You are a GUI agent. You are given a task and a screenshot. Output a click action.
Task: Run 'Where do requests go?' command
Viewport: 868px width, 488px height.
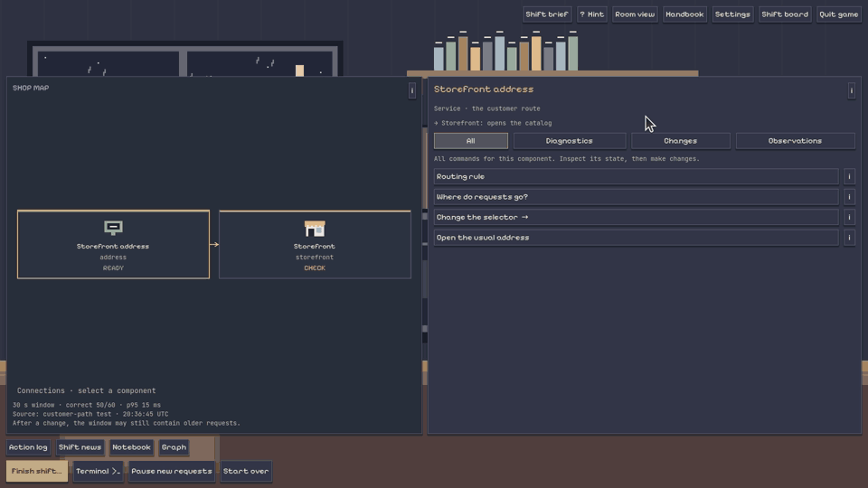636,197
